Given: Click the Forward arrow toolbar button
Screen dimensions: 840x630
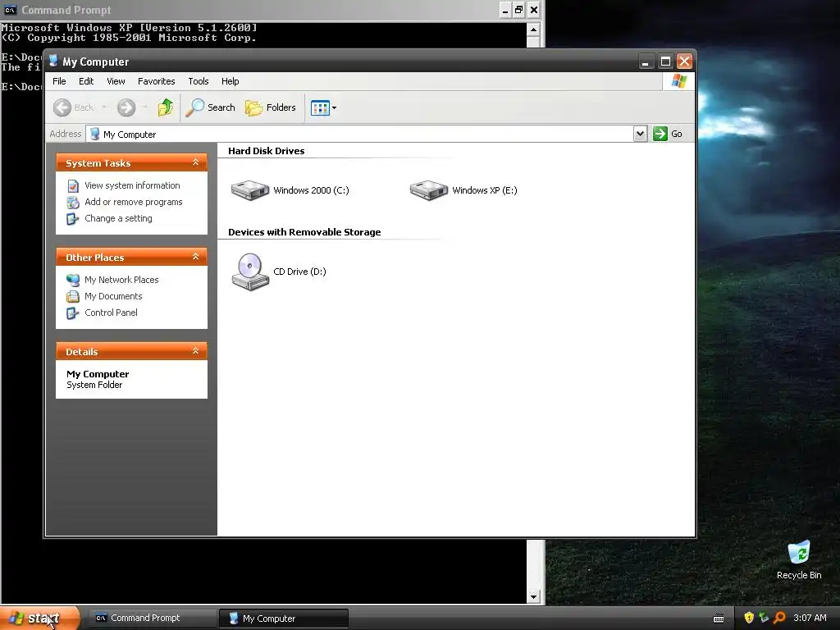Looking at the screenshot, I should 126,107.
